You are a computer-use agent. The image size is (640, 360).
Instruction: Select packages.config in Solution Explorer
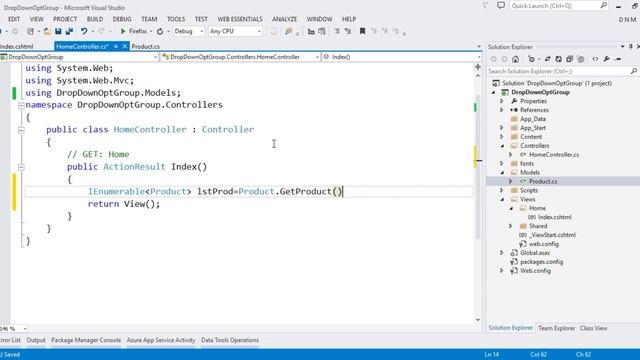pyautogui.click(x=542, y=262)
